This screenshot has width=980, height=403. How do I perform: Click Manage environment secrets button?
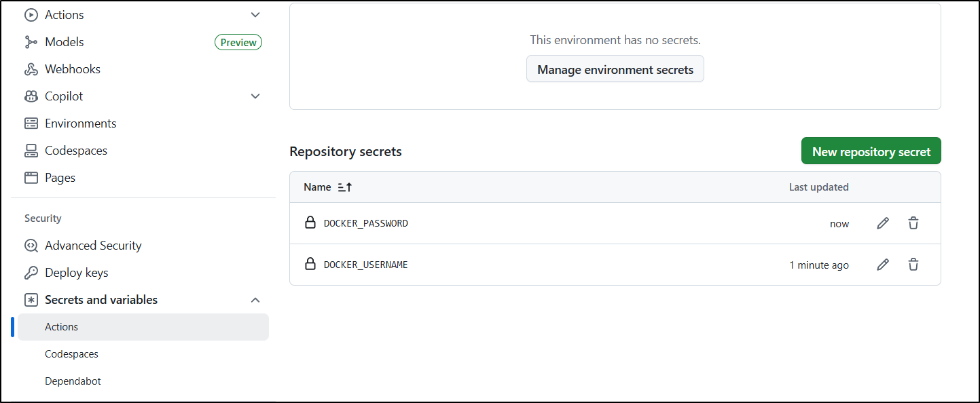(x=615, y=69)
